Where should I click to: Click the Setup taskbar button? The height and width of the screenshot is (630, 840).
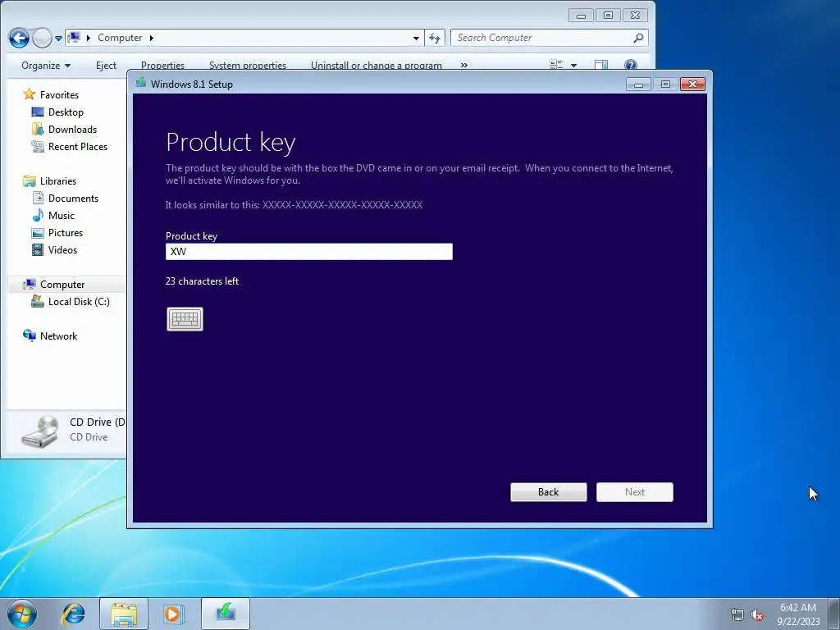[226, 614]
